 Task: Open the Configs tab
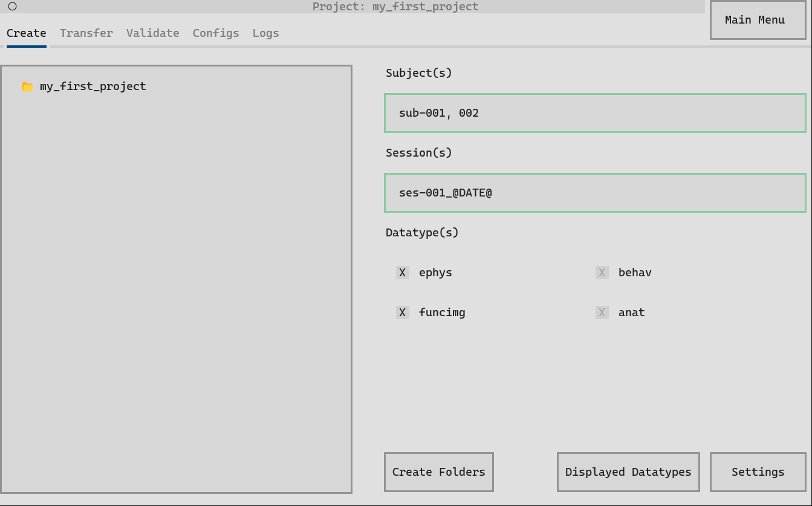coord(215,33)
